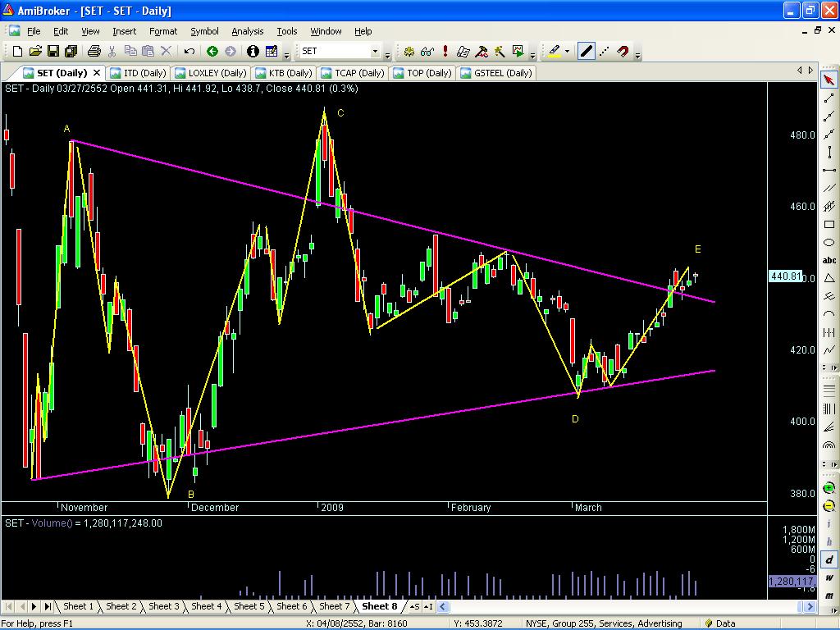Print the chart using the printer icon
Image resolution: width=840 pixels, height=630 pixels.
pyautogui.click(x=94, y=52)
